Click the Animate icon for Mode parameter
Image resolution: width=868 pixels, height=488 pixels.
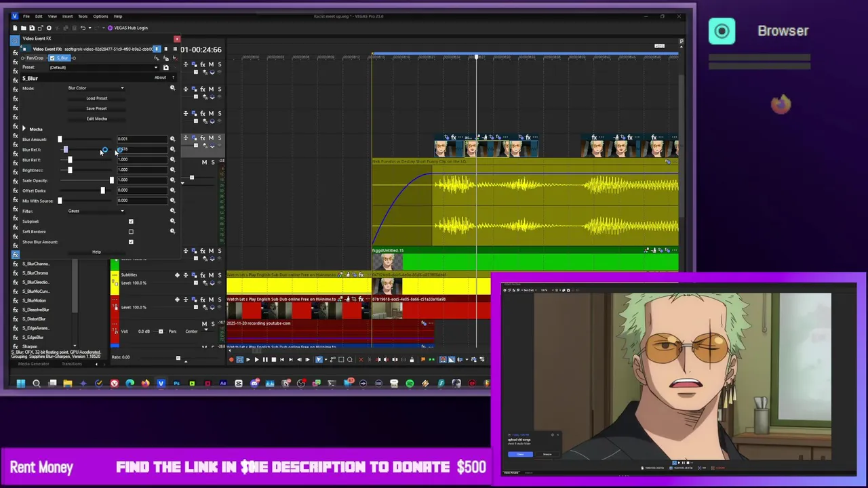[172, 88]
